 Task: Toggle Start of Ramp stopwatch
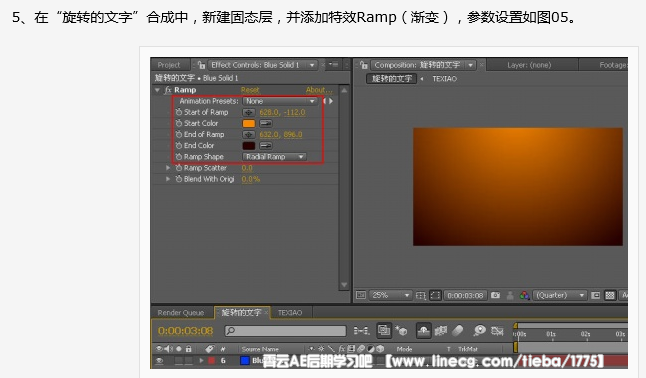pyautogui.click(x=178, y=112)
